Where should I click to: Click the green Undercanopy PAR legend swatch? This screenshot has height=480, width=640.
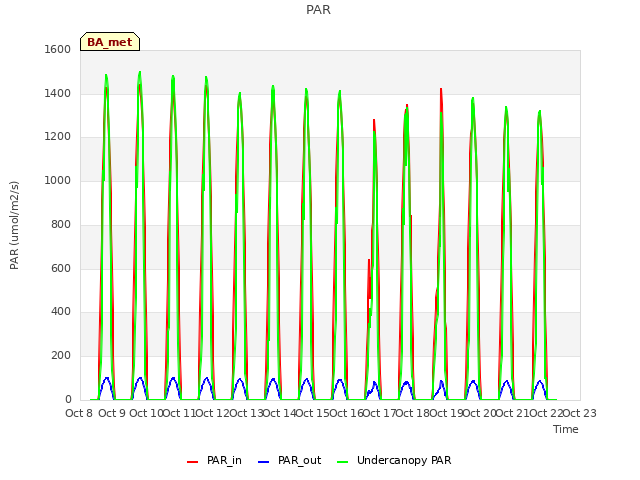coord(343,462)
